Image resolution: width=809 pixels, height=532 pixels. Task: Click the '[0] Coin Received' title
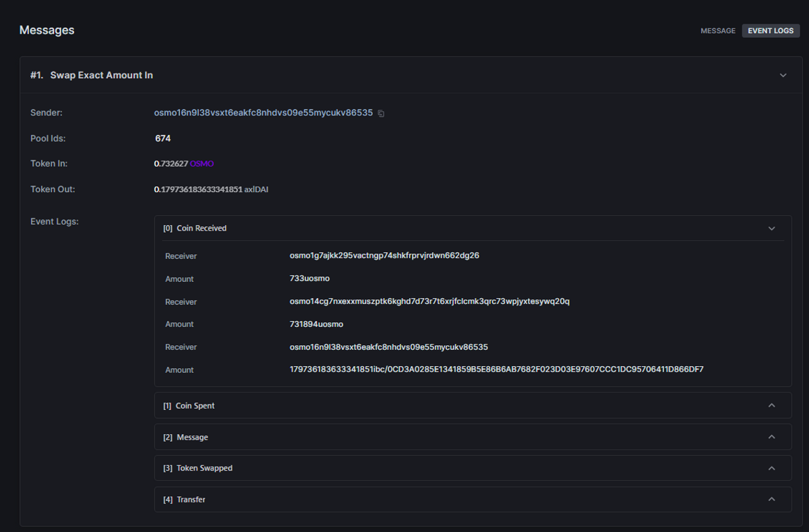coord(195,229)
